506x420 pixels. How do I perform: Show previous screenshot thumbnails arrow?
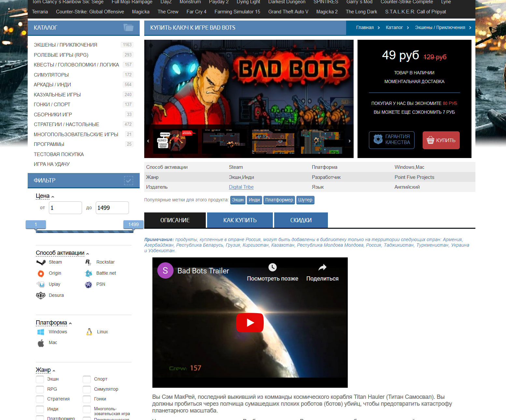coord(148,141)
